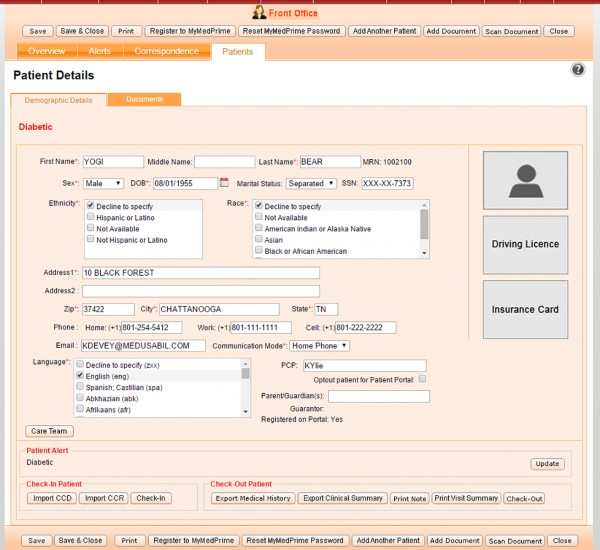Toggle Optout patient for Patient Portal checkbox
Image resolution: width=600 pixels, height=550 pixels.
tap(422, 379)
